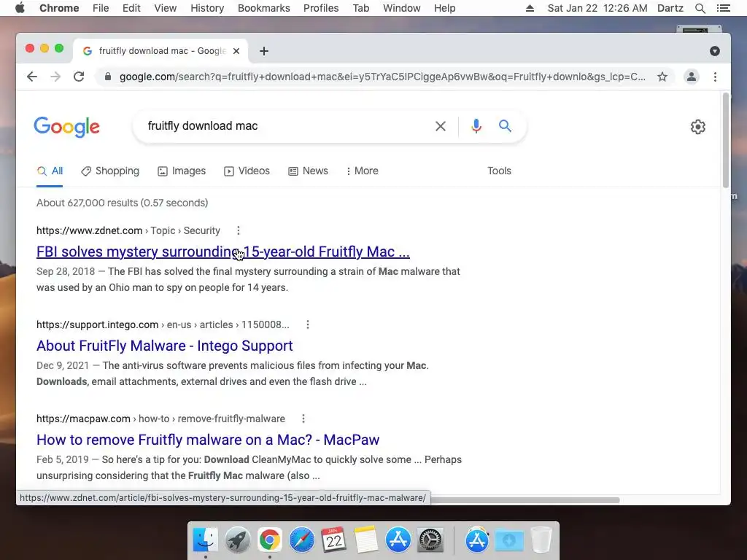Open the Bookmarks menu

264,8
